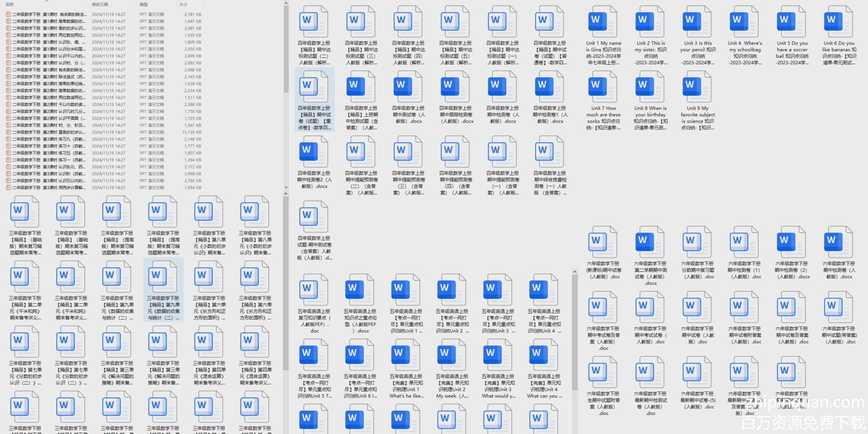Select 四年级数学上册 期中达标测试题（五）Word file
This screenshot has width=868, height=434.
pyautogui.click(x=456, y=36)
